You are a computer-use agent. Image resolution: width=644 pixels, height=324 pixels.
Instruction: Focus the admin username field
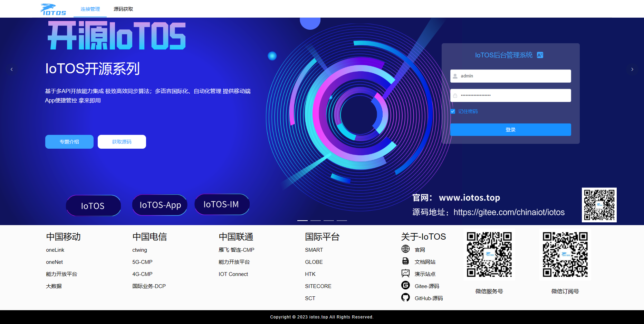click(x=511, y=76)
